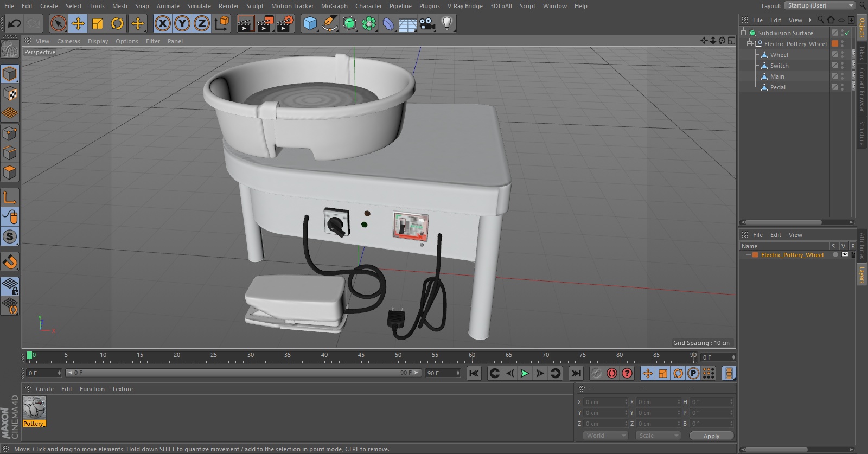Activate the Move tool

[78, 23]
